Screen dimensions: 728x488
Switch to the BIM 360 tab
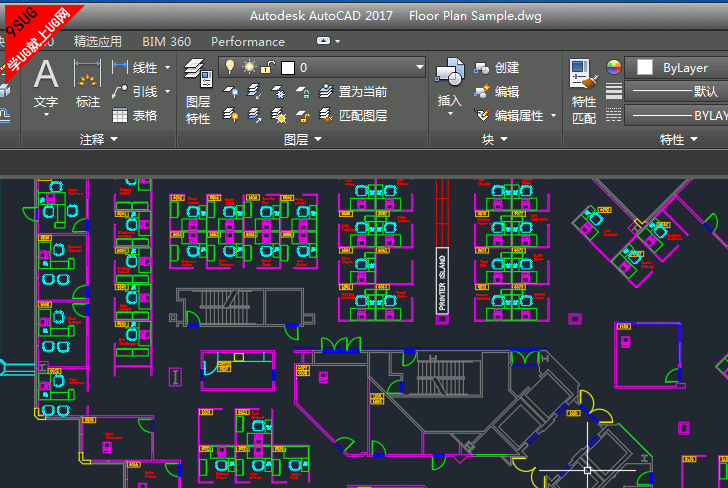166,41
